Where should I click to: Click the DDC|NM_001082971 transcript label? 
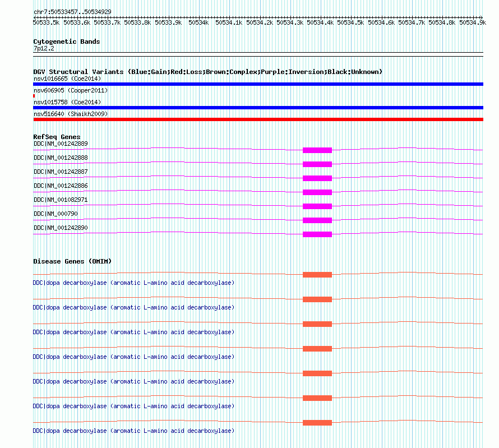tap(61, 200)
